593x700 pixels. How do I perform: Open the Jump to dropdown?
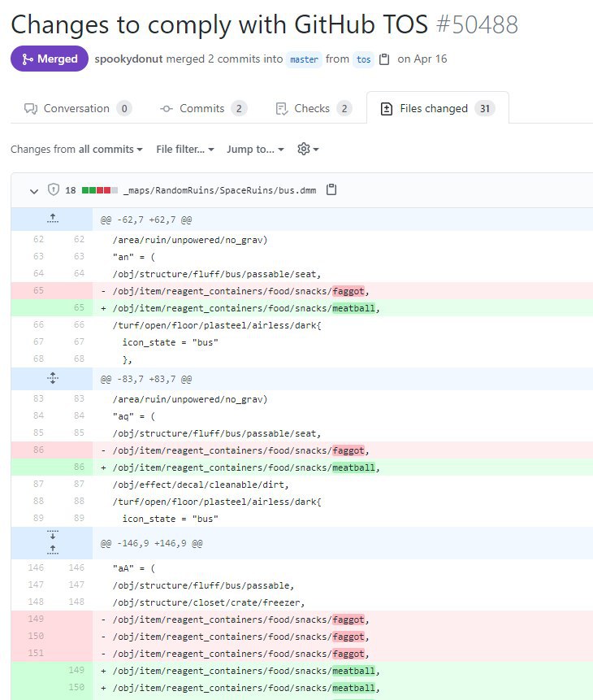click(255, 149)
